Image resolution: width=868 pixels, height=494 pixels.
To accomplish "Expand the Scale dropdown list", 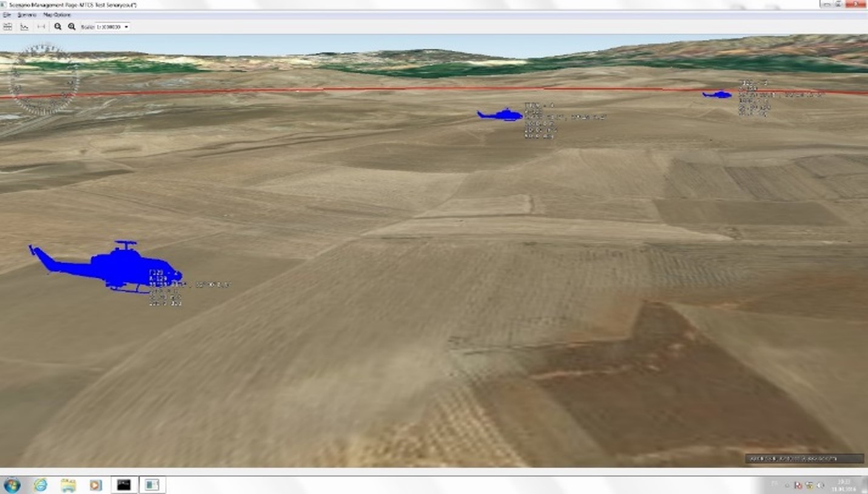I will click(126, 27).
